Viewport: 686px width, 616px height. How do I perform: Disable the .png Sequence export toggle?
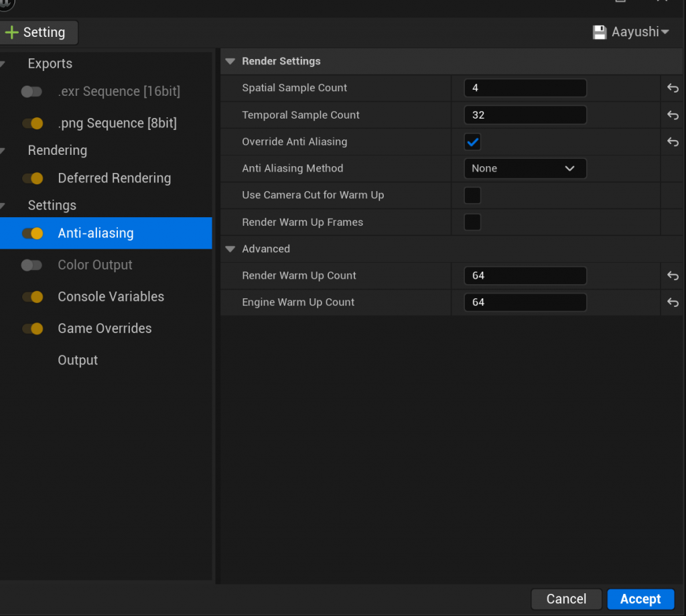32,123
